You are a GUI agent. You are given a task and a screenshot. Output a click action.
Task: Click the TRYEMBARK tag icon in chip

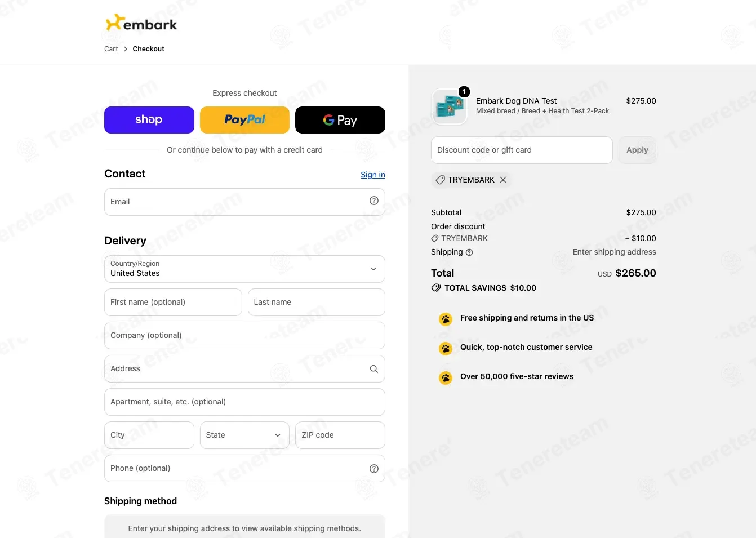(441, 180)
